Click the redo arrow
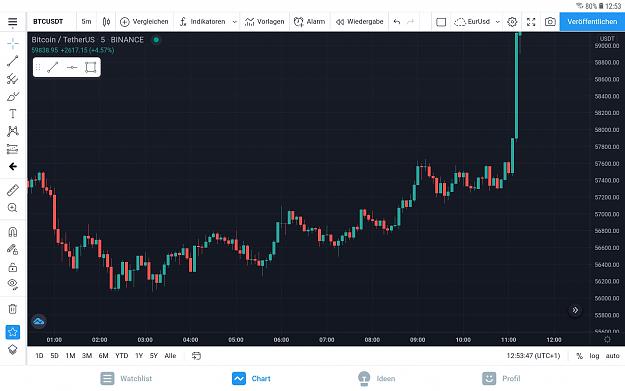 point(411,22)
